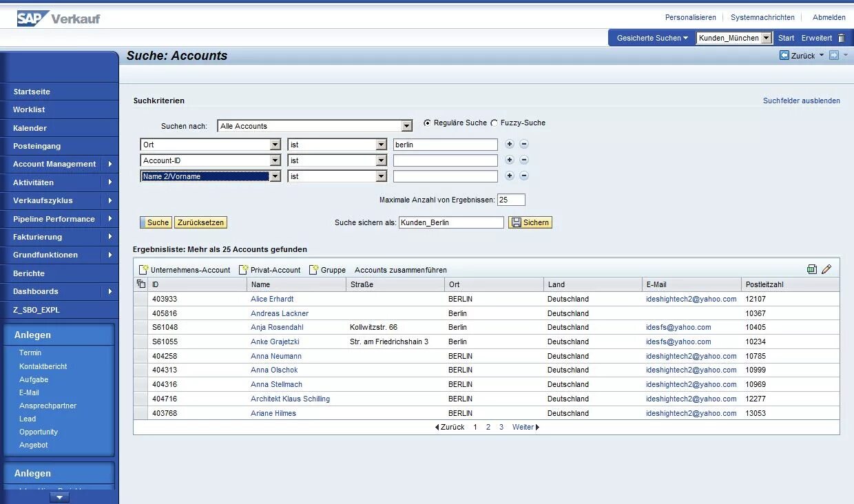Go to result page 2
The height and width of the screenshot is (504, 854).
(488, 428)
